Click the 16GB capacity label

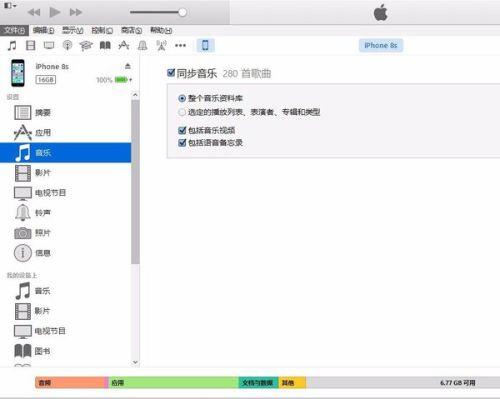pos(46,80)
